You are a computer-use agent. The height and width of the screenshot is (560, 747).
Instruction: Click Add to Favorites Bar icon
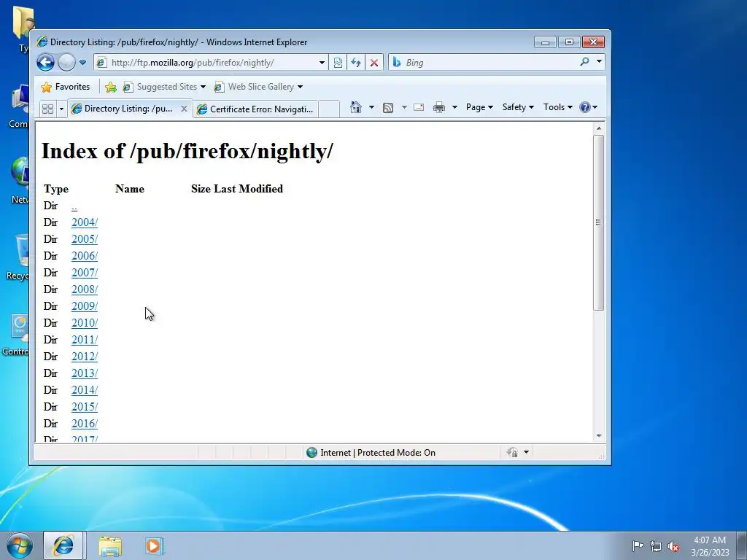point(111,87)
